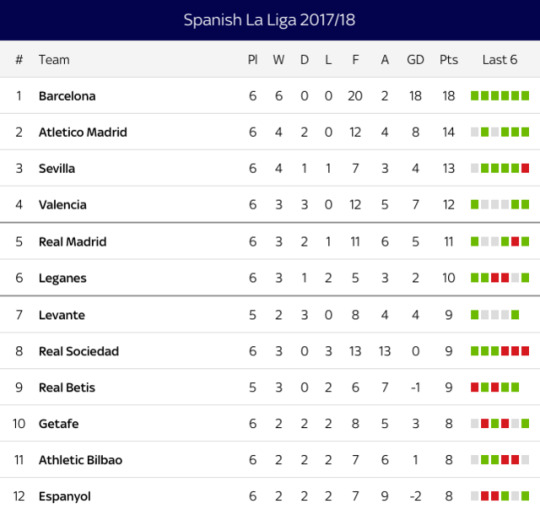This screenshot has width=540, height=509.
Task: Select Getafe in the standings
Action: 59,424
